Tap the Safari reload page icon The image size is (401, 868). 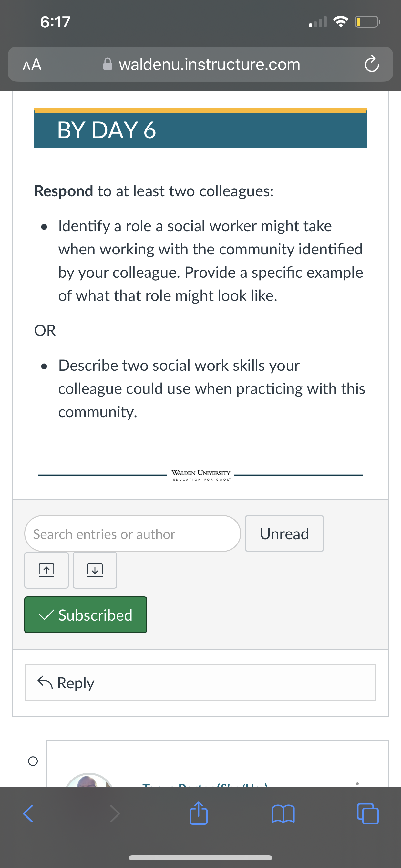[x=371, y=64]
